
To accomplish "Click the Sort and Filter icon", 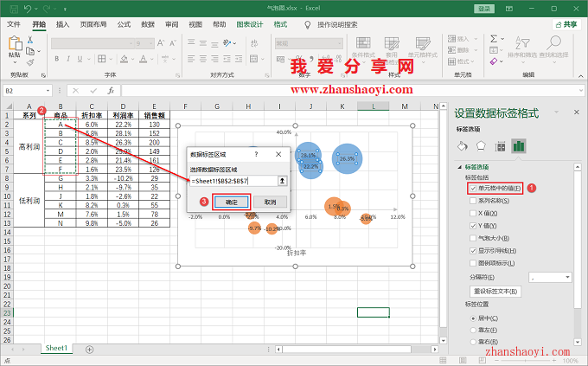I will (x=522, y=43).
